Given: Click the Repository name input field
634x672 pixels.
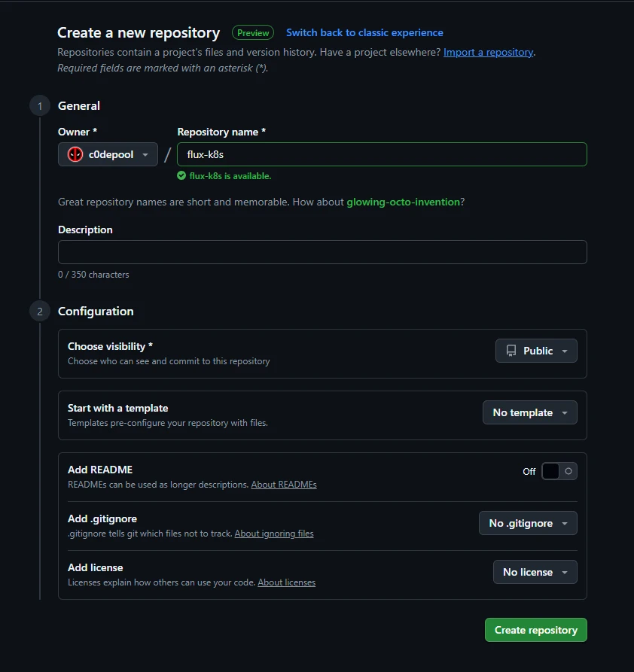Looking at the screenshot, I should coord(382,154).
